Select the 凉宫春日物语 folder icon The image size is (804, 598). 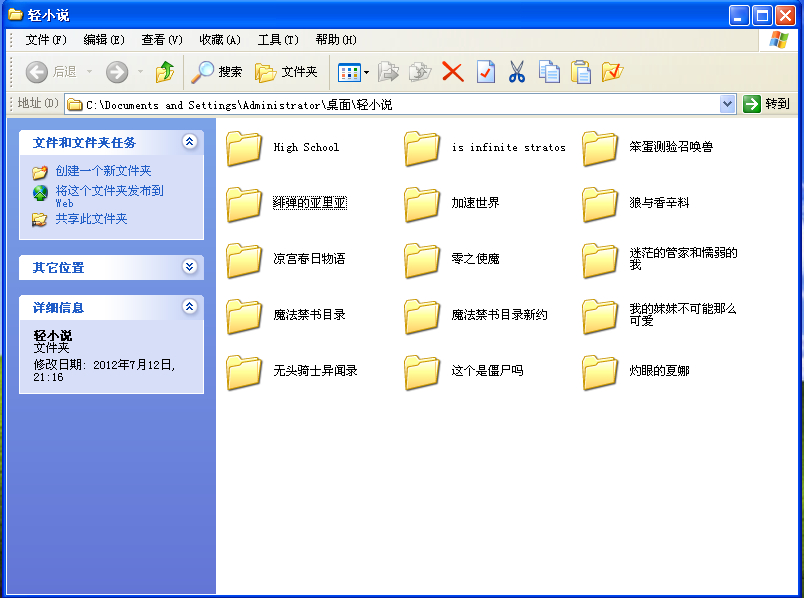244,260
